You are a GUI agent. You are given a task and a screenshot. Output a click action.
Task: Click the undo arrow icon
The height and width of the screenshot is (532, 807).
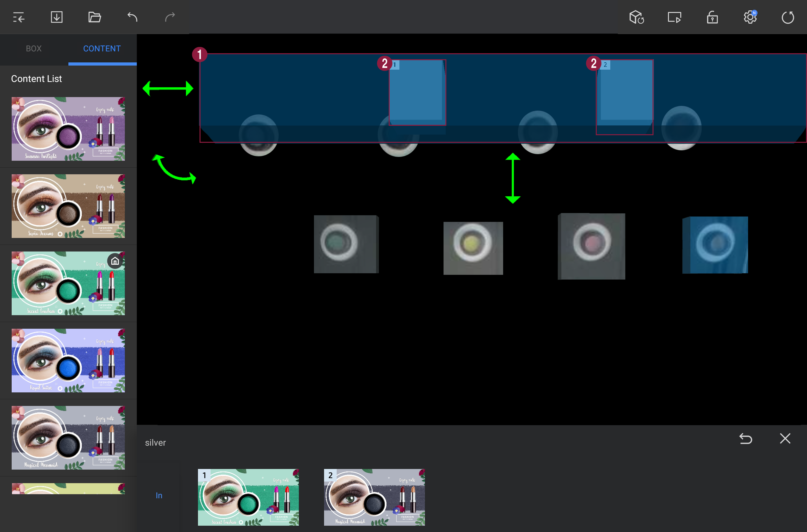(132, 17)
